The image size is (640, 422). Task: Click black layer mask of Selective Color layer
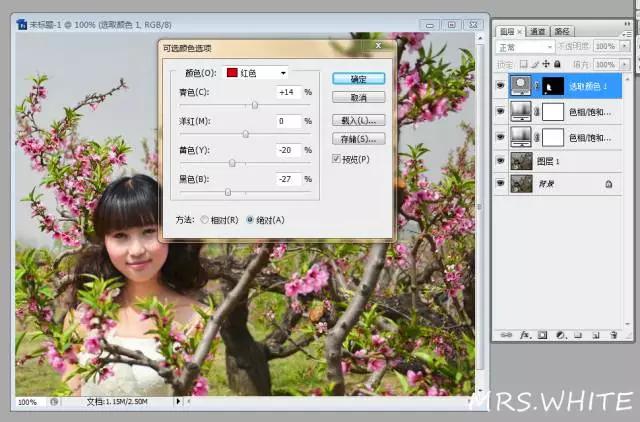click(553, 86)
